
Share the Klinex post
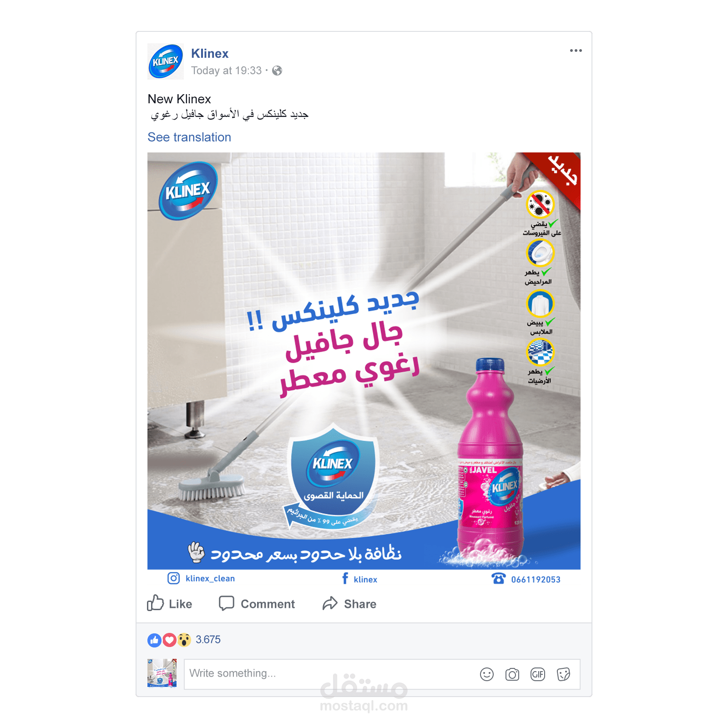coord(349,603)
